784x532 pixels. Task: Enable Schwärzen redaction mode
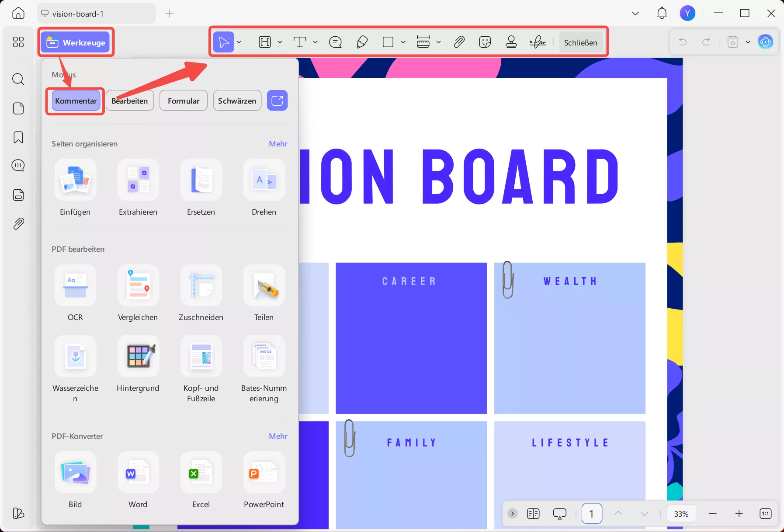click(236, 101)
